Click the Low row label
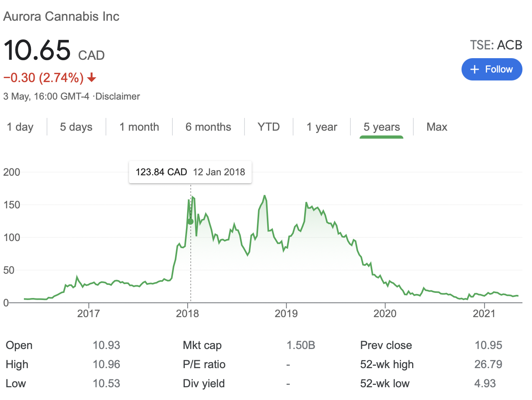 tap(16, 383)
